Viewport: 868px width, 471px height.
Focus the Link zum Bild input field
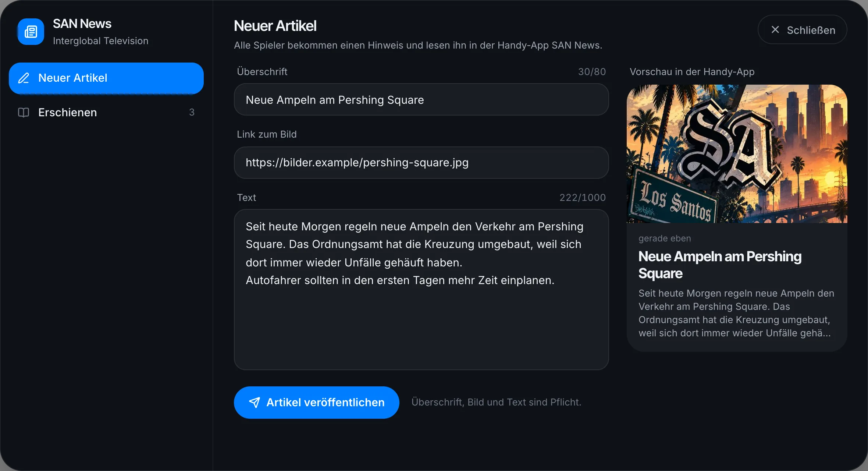click(x=421, y=163)
